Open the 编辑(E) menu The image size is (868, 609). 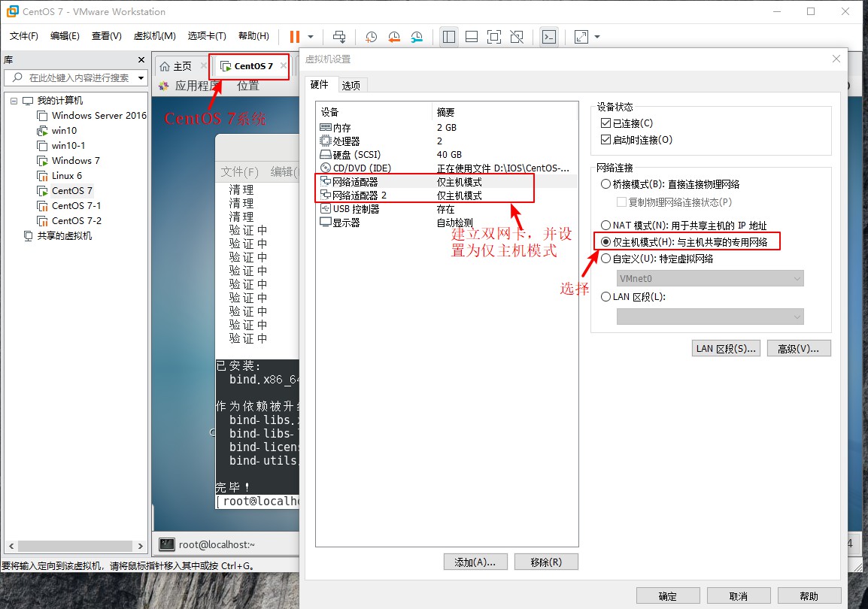click(65, 37)
